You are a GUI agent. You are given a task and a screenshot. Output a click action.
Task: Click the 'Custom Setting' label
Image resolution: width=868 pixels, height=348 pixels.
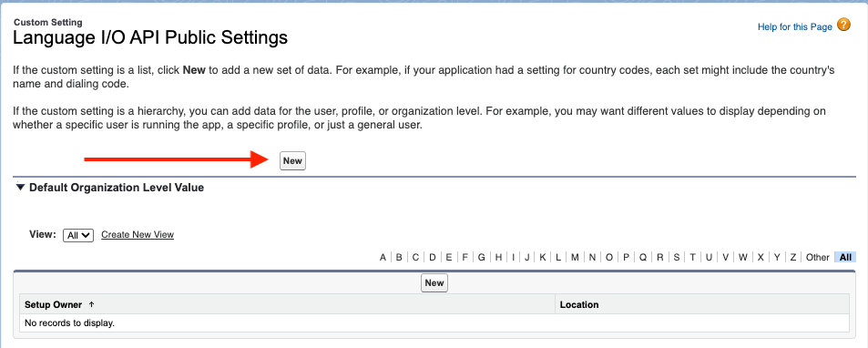tap(48, 22)
